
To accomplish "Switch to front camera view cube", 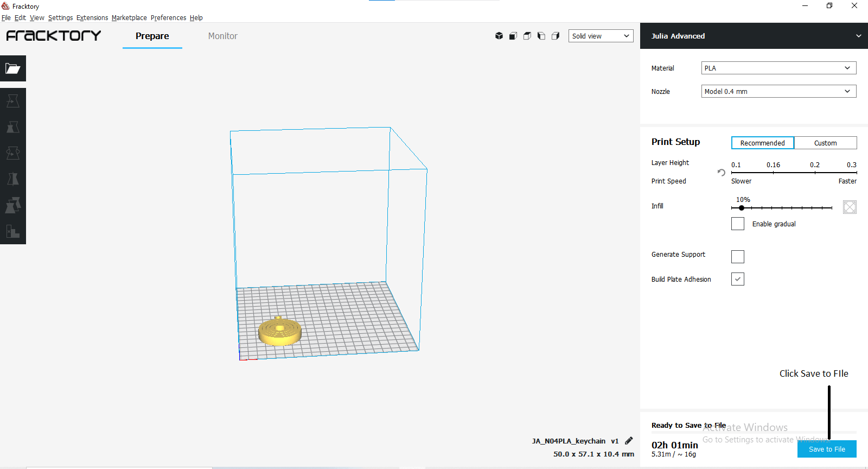I will click(513, 36).
